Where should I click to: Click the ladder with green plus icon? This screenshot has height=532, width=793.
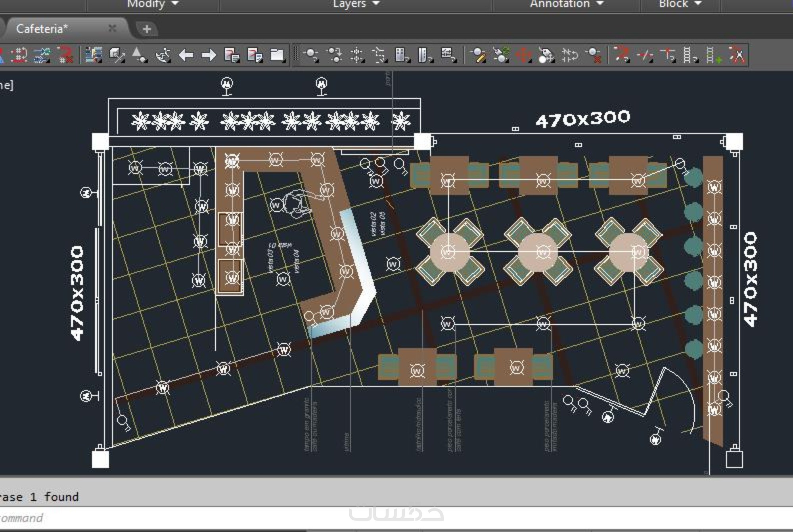coord(713,55)
